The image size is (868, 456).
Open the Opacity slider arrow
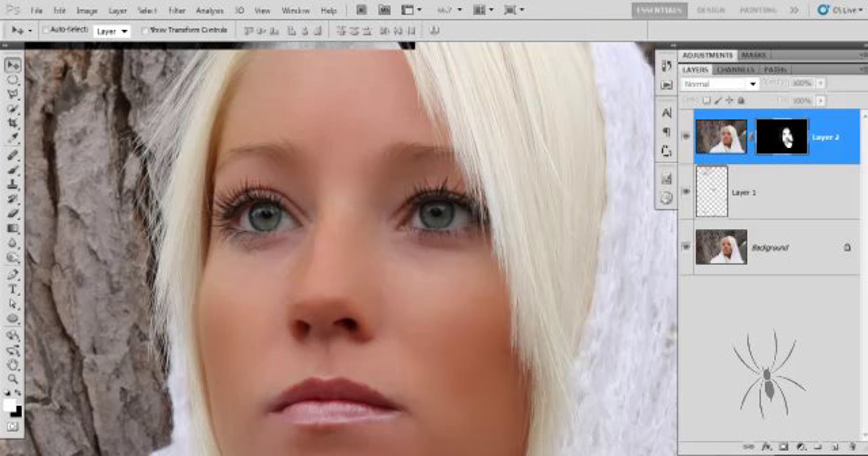[821, 84]
